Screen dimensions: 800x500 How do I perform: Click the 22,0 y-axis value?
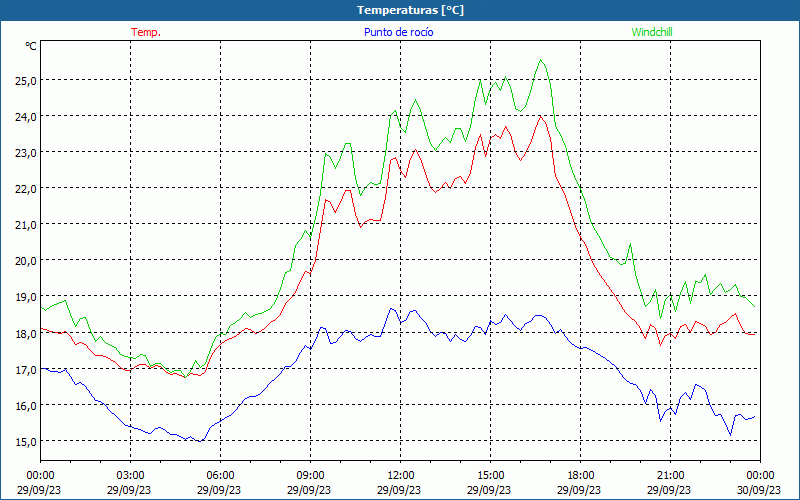pyautogui.click(x=26, y=189)
